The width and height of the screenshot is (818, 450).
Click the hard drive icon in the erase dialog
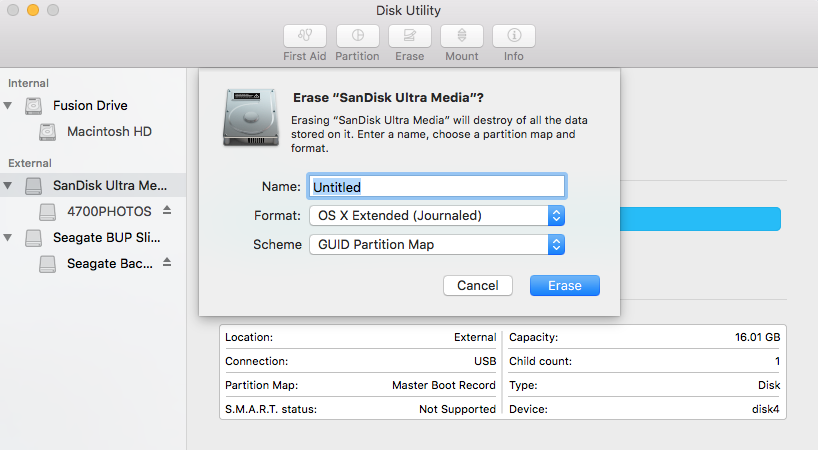(250, 116)
